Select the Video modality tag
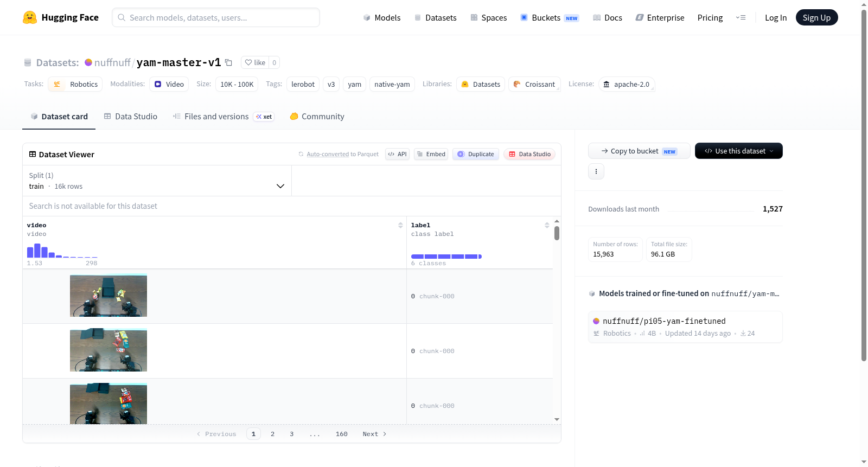Viewport: 868px width, 467px height. (169, 84)
